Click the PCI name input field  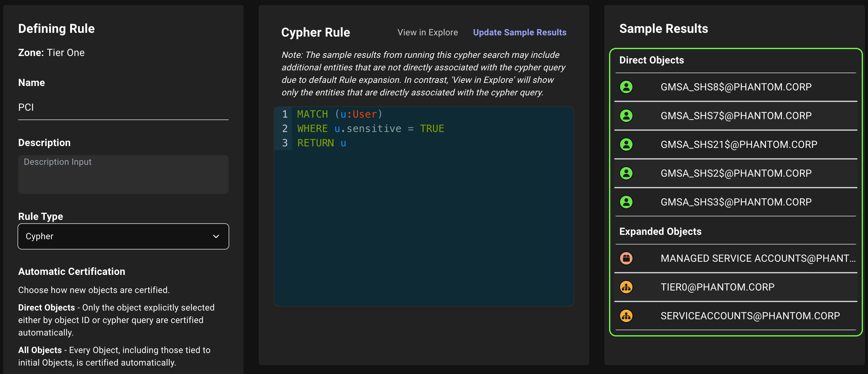pos(123,107)
